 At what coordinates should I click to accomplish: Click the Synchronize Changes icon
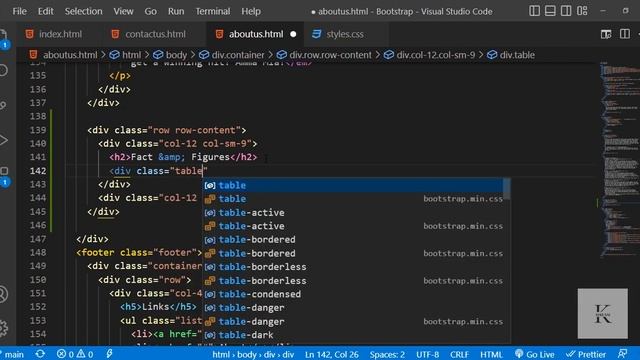(x=40, y=354)
